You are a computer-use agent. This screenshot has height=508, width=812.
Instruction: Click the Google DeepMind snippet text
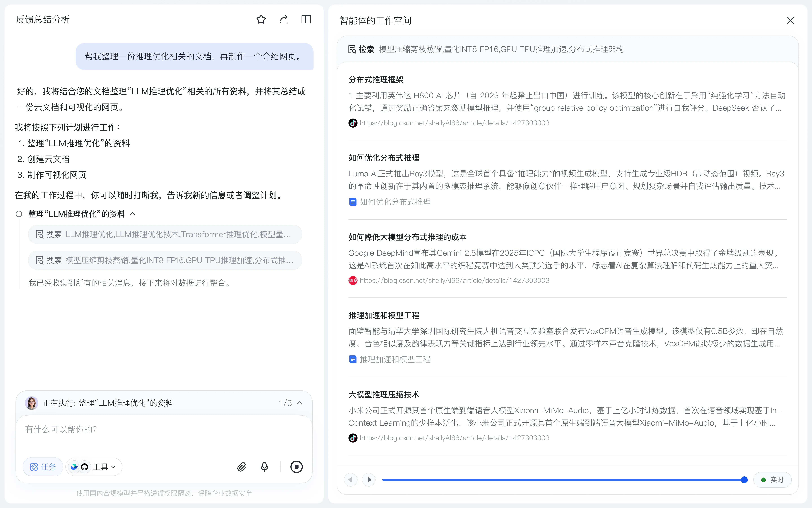[x=564, y=259]
